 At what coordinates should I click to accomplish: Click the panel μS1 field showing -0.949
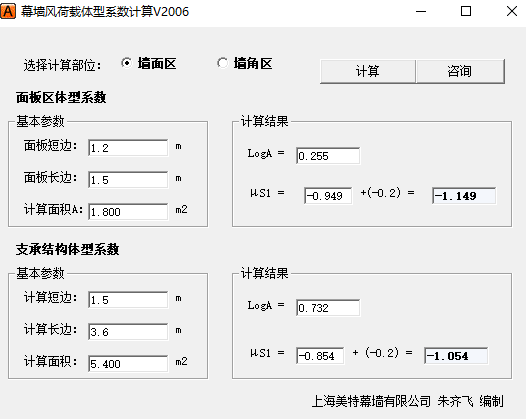click(x=328, y=196)
